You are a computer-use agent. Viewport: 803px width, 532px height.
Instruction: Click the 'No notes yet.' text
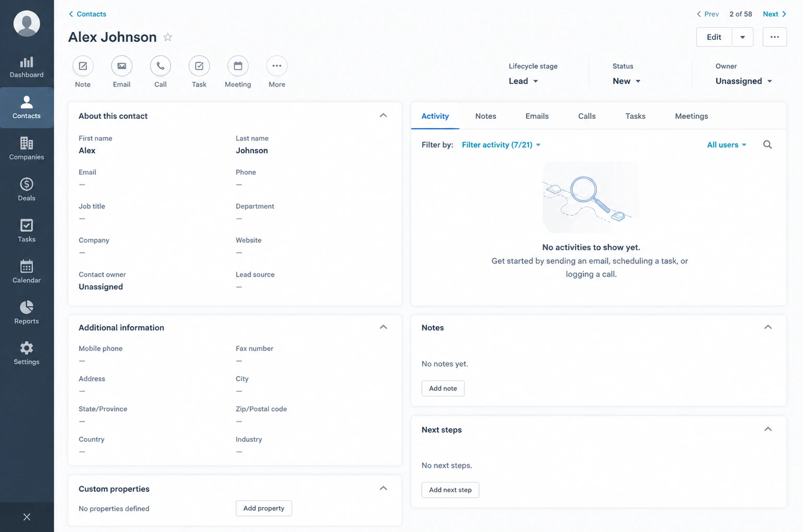[445, 364]
